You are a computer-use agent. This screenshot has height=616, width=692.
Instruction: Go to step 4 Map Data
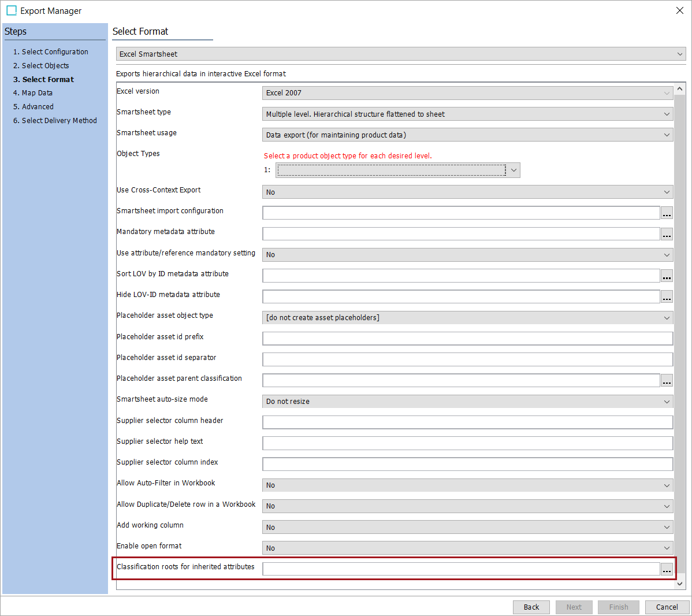[33, 92]
